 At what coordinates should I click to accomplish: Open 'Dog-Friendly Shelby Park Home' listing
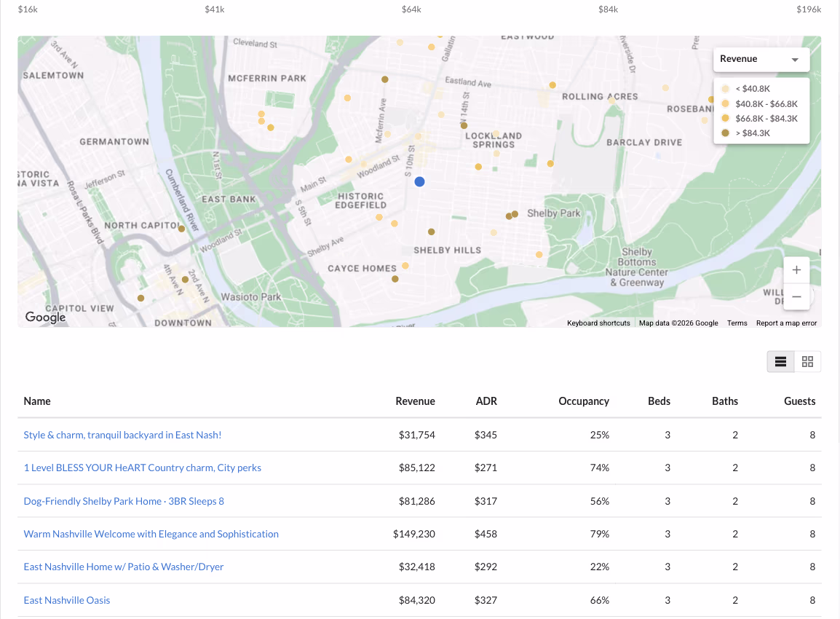pyautogui.click(x=124, y=501)
